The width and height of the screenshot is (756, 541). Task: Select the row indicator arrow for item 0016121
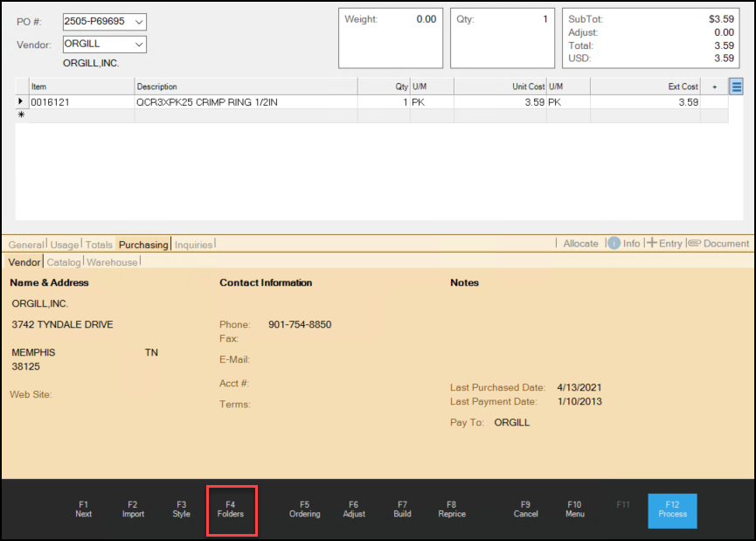(x=21, y=102)
